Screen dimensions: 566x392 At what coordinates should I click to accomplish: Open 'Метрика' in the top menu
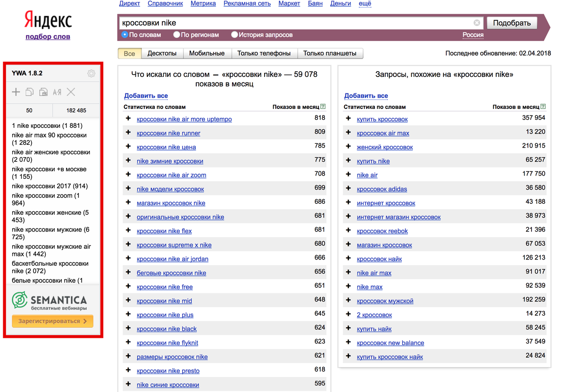tap(203, 3)
